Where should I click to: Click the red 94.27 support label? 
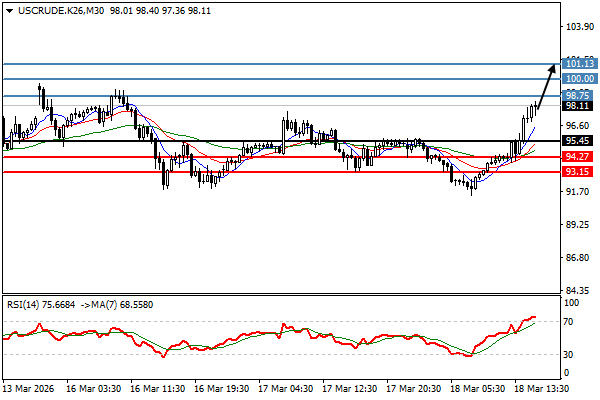click(x=580, y=157)
